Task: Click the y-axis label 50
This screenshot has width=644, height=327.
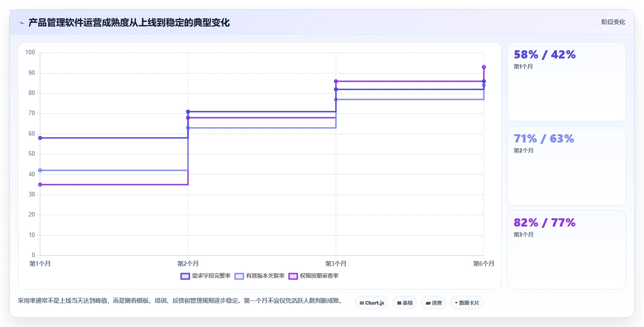Action: click(x=32, y=154)
